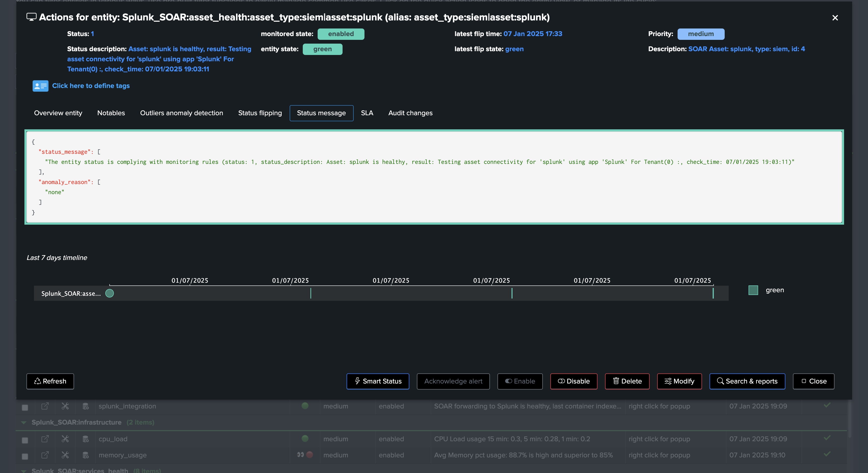868x473 pixels.
Task: Switch to the Overview entity tab
Action: coord(58,113)
